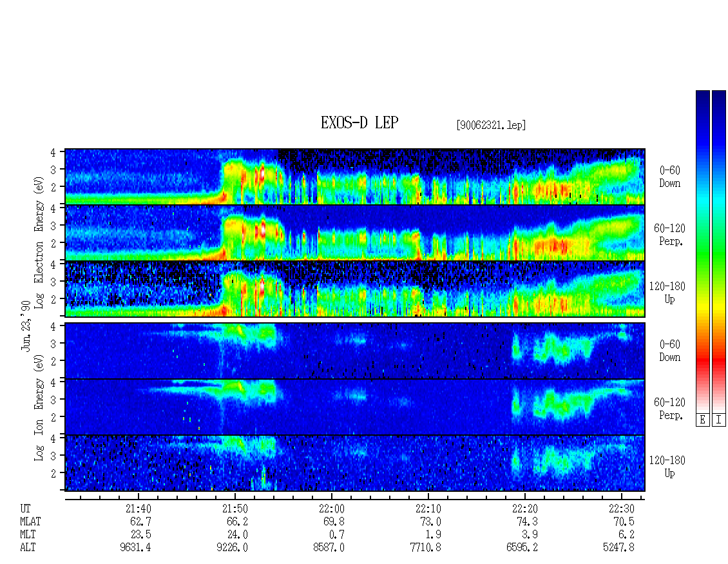Click the 22:00 UT tick label
728x564 pixels.
coord(332,509)
